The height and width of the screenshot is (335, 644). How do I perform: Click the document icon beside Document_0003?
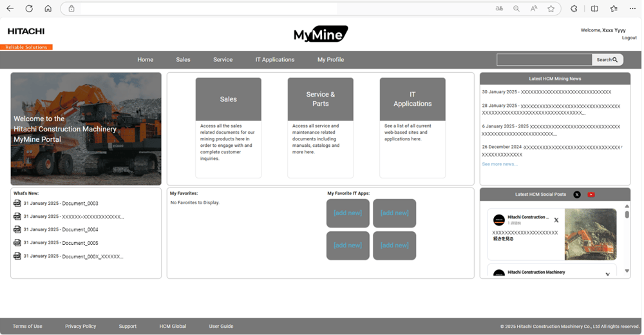click(x=17, y=204)
